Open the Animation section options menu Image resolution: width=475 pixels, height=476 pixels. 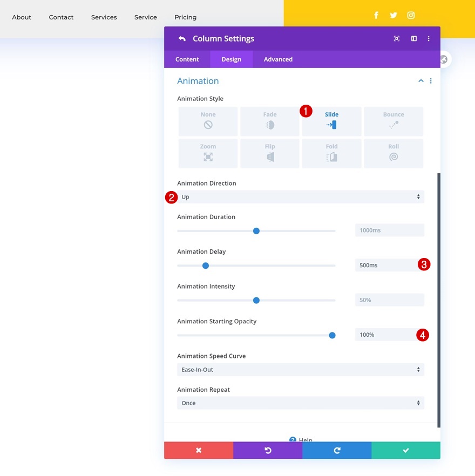coord(431,81)
